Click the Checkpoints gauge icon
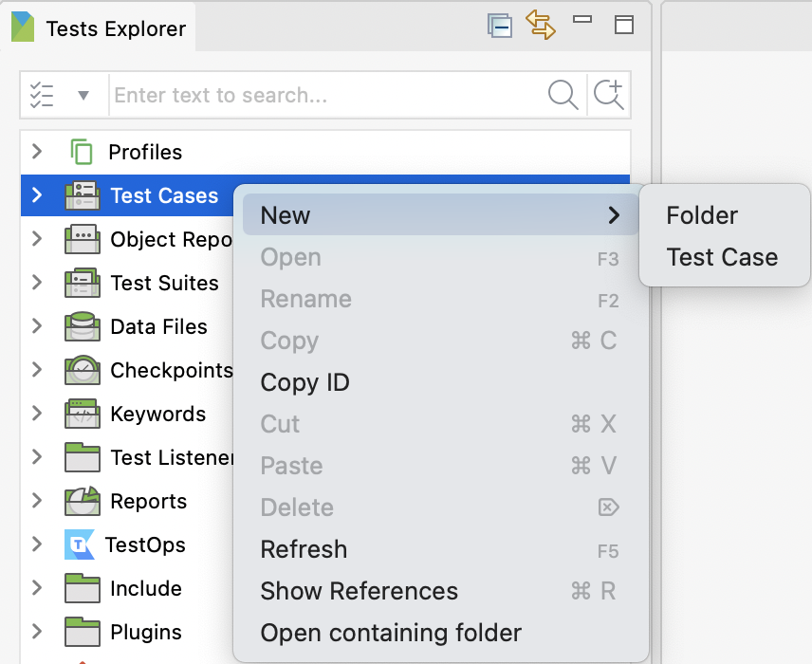The width and height of the screenshot is (812, 664). click(x=81, y=370)
